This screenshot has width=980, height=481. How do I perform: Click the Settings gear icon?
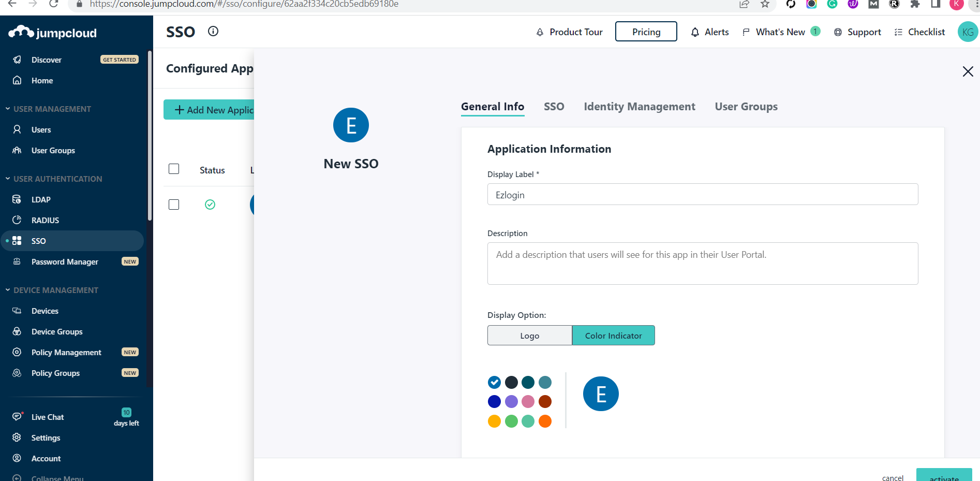click(x=17, y=438)
